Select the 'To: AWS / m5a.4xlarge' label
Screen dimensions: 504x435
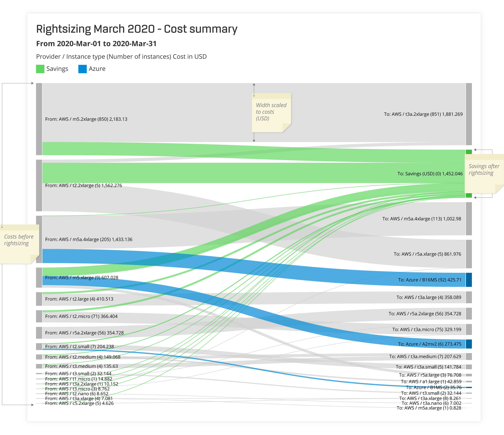tap(422, 219)
